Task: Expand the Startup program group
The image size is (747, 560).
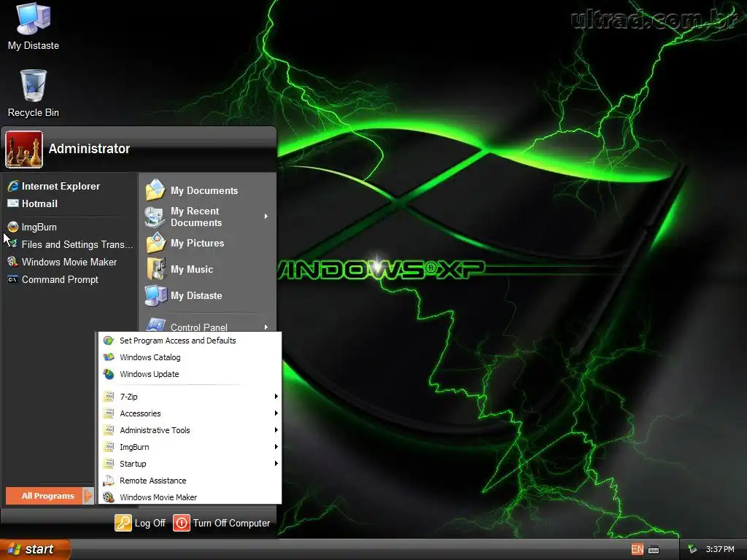Action: coord(190,463)
